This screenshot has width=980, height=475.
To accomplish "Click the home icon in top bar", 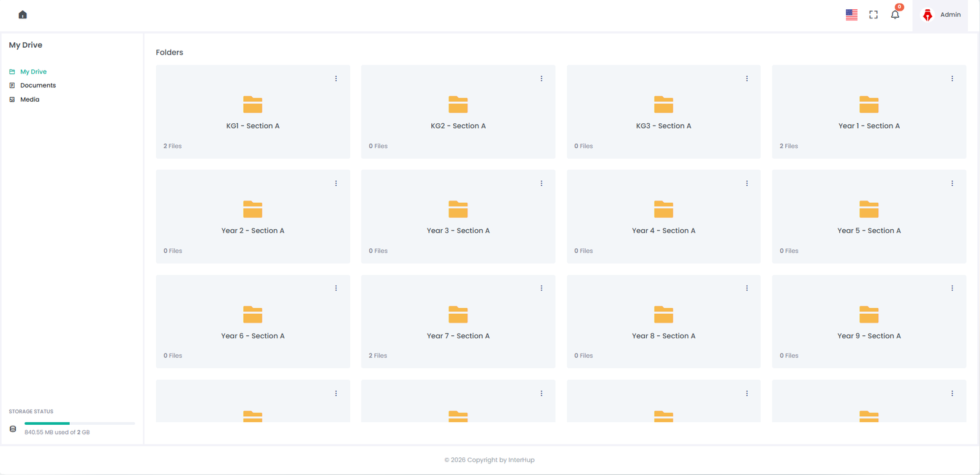I will coord(23,15).
